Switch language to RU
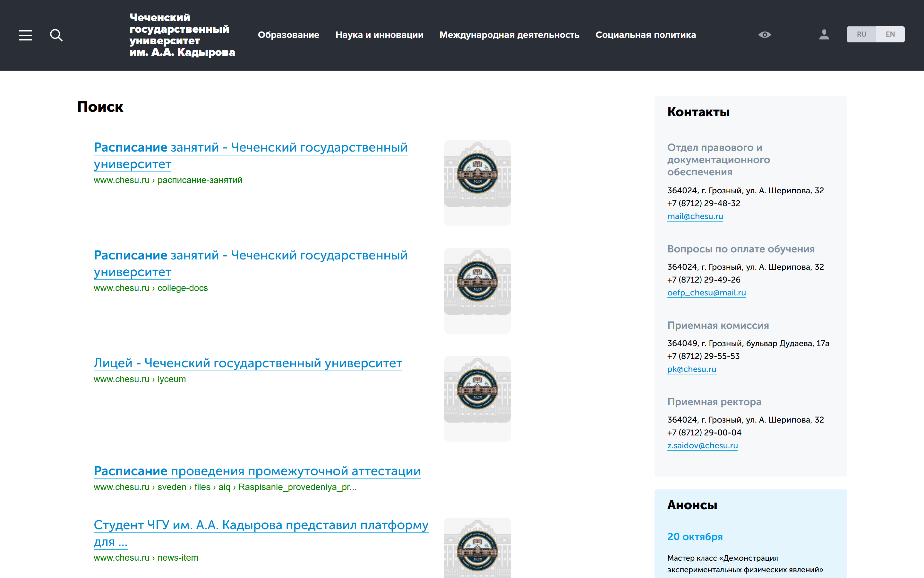Viewport: 924px width, 578px height. click(x=861, y=34)
